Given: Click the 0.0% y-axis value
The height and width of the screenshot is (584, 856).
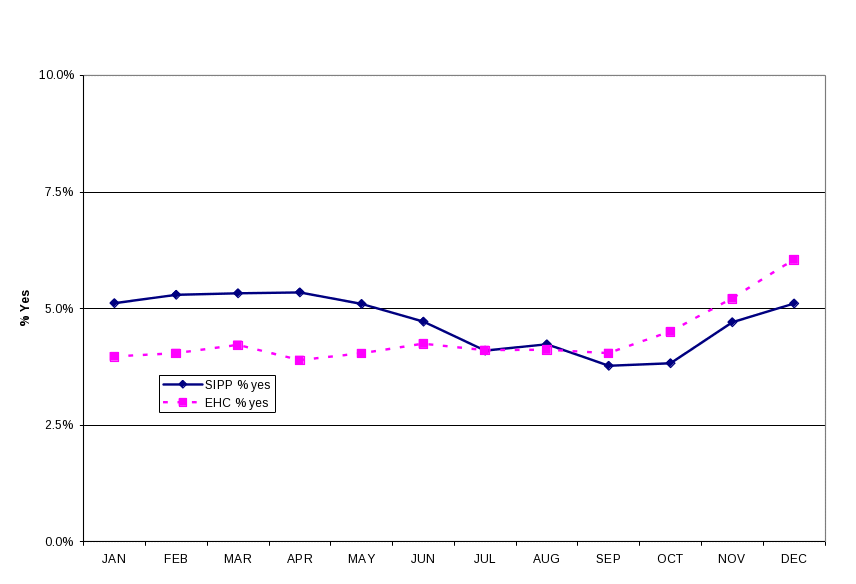Looking at the screenshot, I should pos(59,541).
